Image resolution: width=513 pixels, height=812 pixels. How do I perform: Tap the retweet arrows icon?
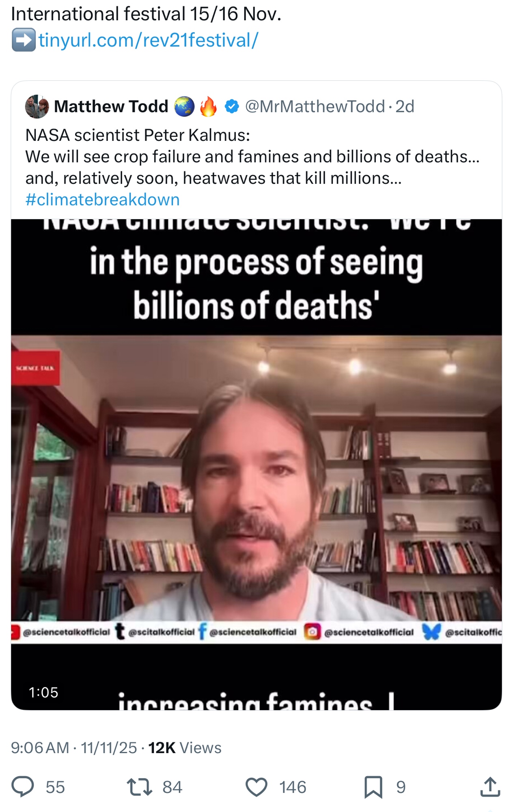tap(139, 787)
